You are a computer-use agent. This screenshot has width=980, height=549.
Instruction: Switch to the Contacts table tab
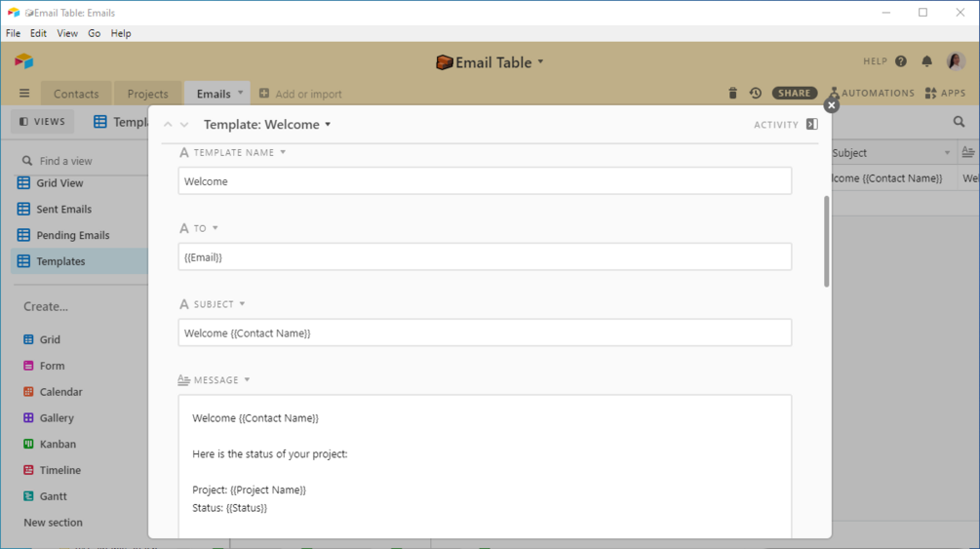coord(76,94)
